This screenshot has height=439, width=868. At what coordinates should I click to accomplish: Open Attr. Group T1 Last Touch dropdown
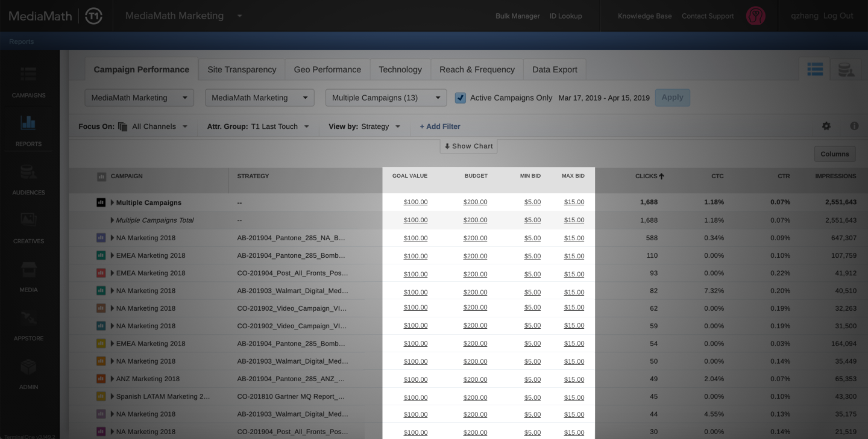[x=280, y=126]
